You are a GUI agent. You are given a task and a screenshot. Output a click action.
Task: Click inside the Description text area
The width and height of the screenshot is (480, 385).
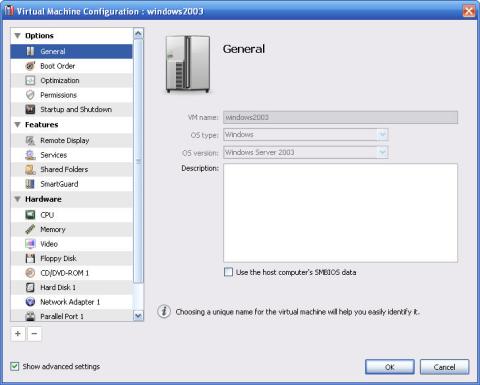[x=340, y=213]
